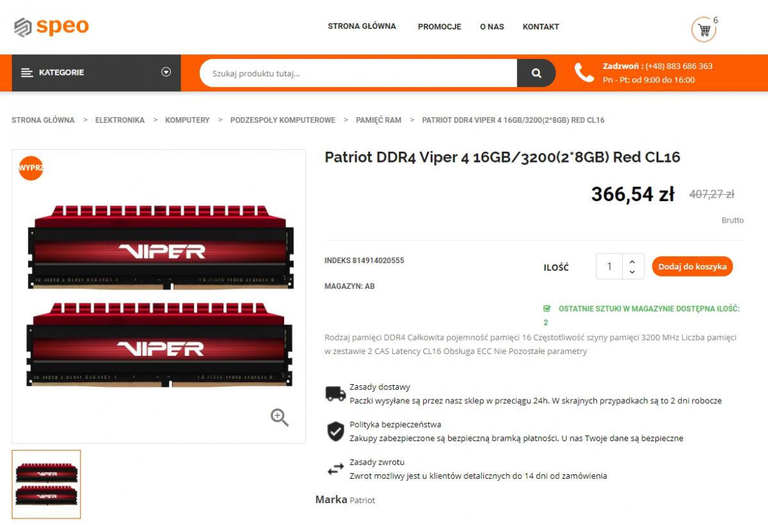This screenshot has height=532, width=768.
Task: Click the Dodaj do koszyka button
Action: tap(692, 266)
